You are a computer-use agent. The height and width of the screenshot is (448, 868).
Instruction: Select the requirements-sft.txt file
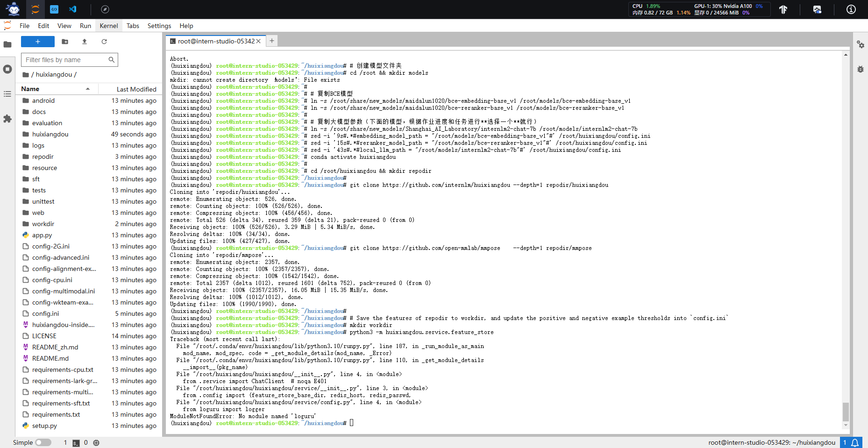(89, 403)
